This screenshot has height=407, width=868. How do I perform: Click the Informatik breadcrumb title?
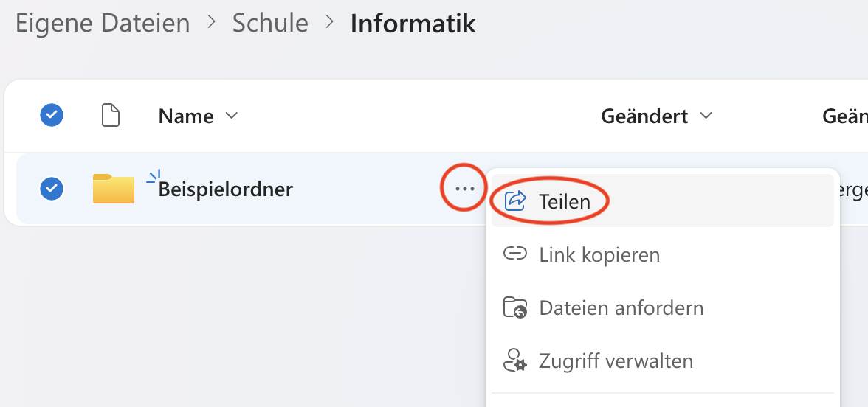(413, 24)
